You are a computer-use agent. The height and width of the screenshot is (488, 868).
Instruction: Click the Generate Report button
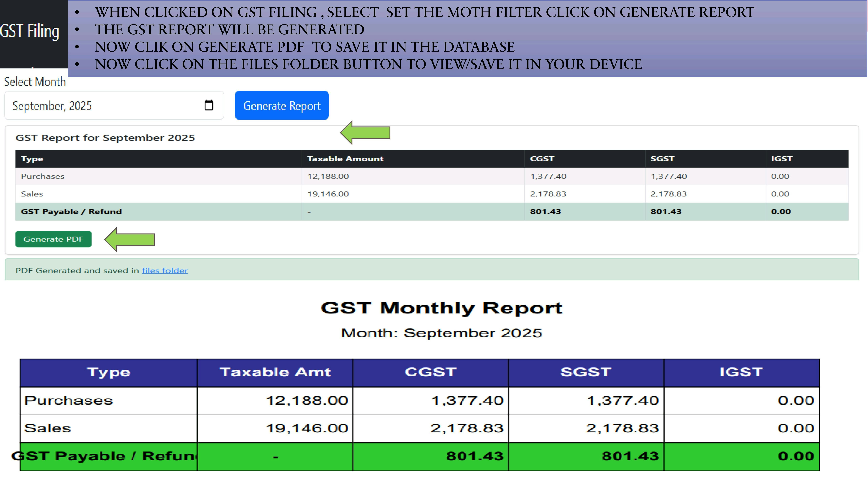coord(282,105)
